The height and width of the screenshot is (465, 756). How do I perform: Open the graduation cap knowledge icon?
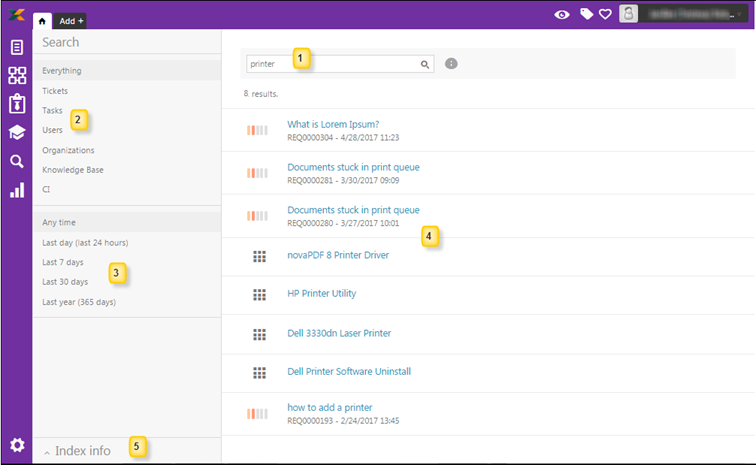16,133
